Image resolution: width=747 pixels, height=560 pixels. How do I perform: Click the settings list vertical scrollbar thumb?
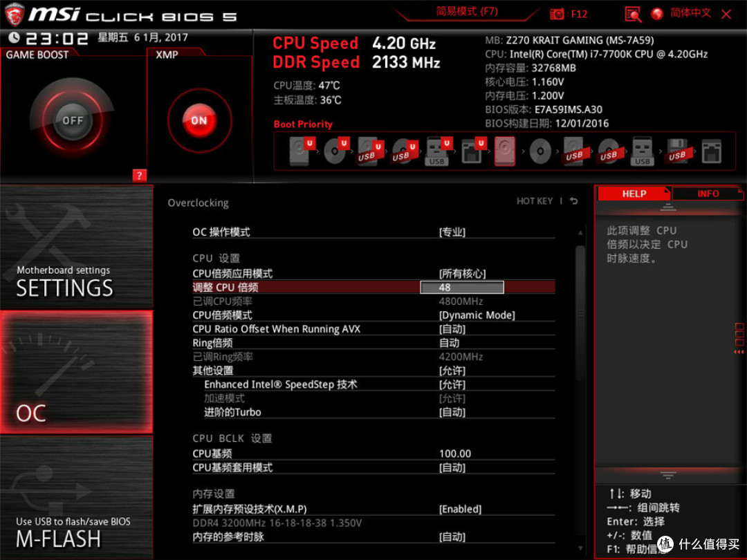[580, 313]
